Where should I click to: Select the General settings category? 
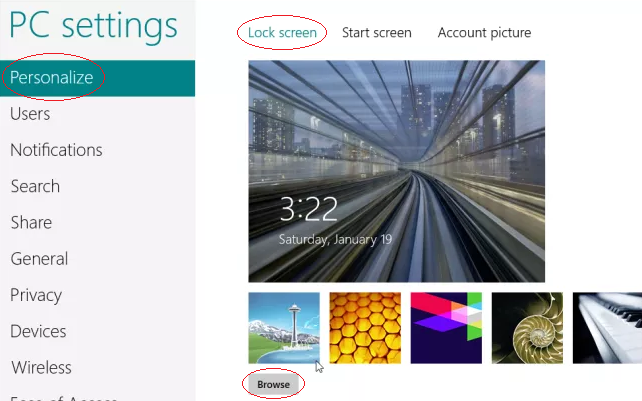(39, 259)
